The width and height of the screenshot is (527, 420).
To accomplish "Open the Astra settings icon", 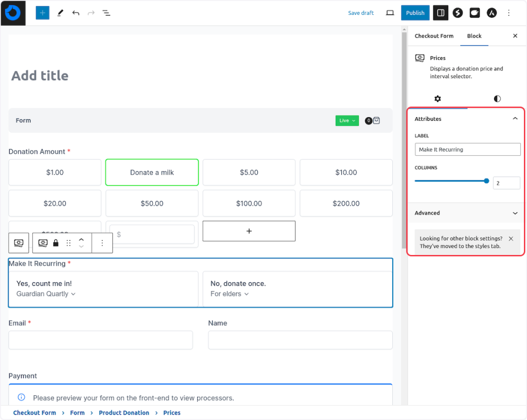I will 491,13.
